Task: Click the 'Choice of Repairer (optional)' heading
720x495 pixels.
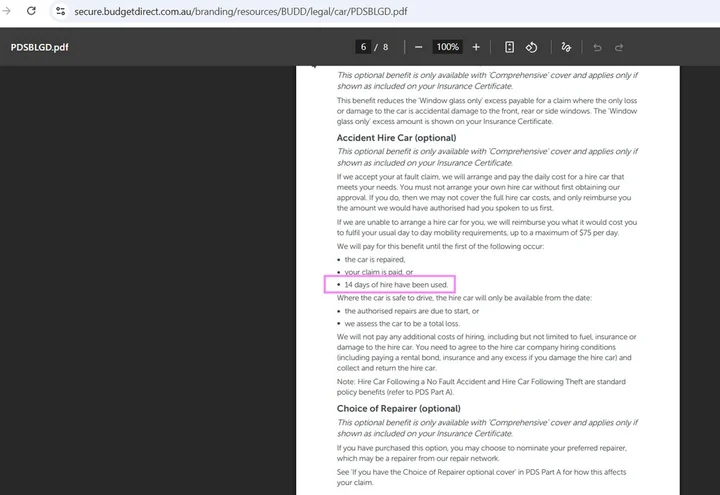Action: tap(398, 408)
